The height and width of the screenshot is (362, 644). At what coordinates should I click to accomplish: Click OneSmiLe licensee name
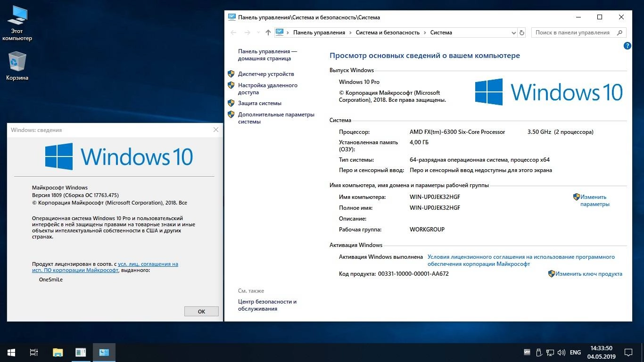pyautogui.click(x=51, y=280)
